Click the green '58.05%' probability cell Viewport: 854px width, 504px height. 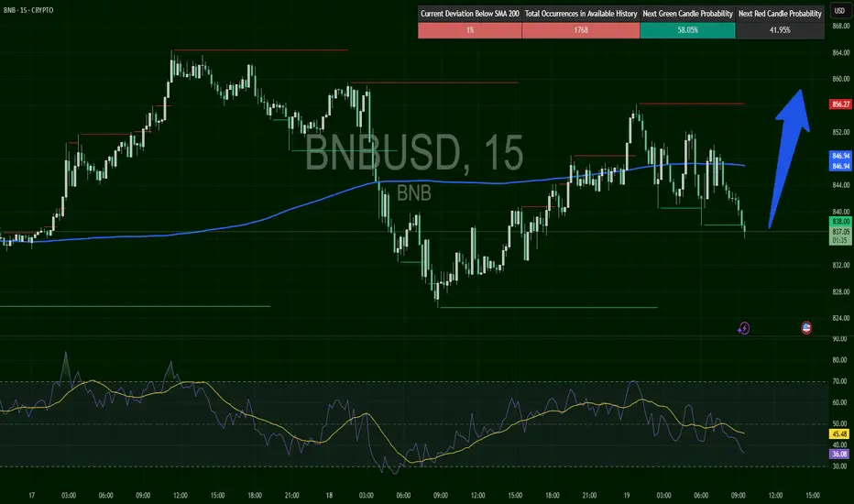tap(687, 30)
